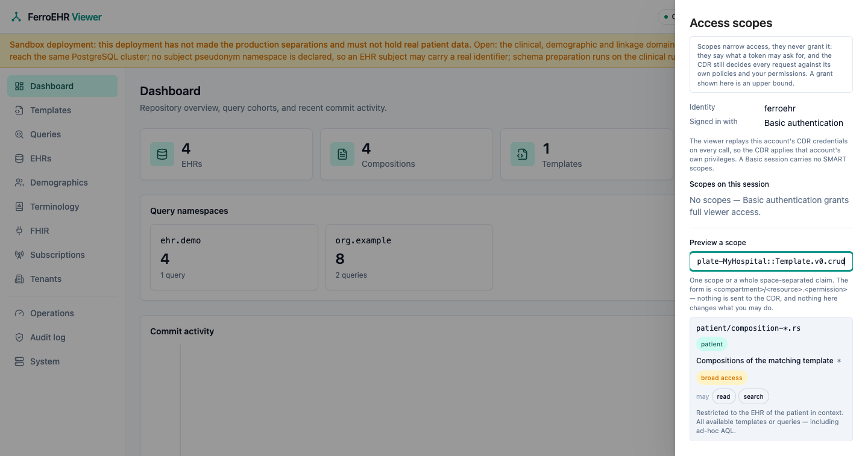
Task: Select the Queries magnifier icon
Action: 19,134
